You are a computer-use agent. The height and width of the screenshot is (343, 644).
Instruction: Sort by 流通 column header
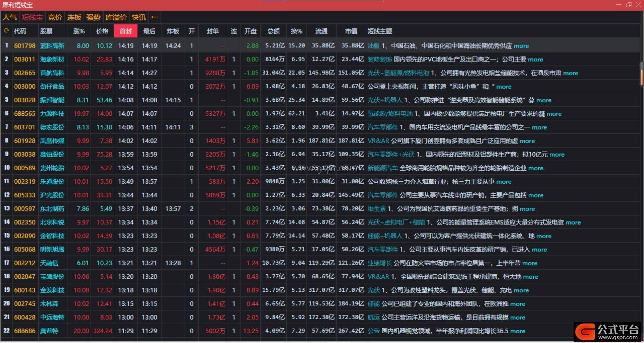coord(321,31)
